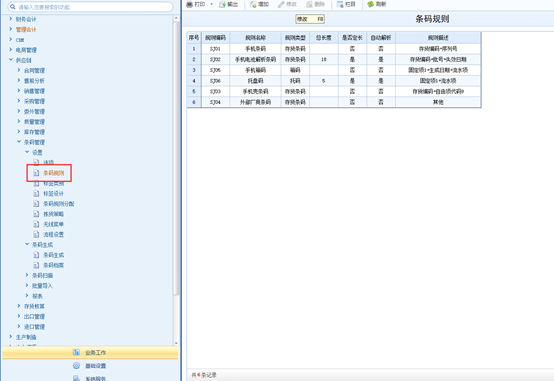Collapse the 条码生成 folder chevron
This screenshot has width=554, height=381.
(x=27, y=244)
